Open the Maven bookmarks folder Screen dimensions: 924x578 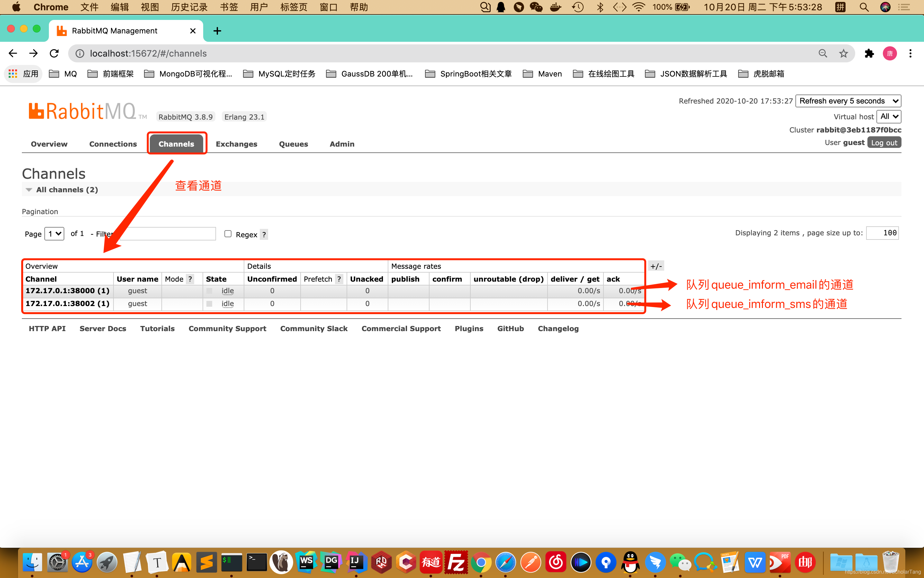[542, 74]
